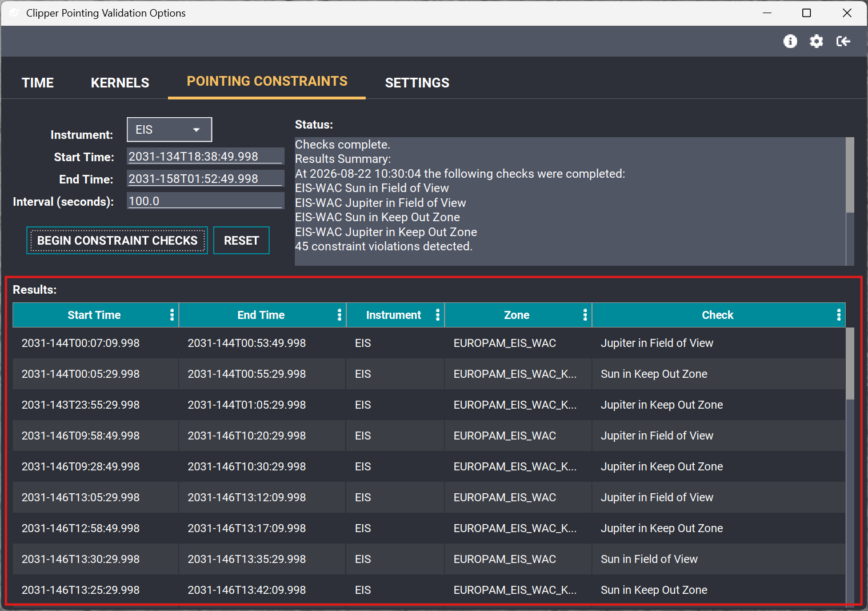Screen dimensions: 868x611
Task: Sort by Instrument column header
Action: [393, 315]
